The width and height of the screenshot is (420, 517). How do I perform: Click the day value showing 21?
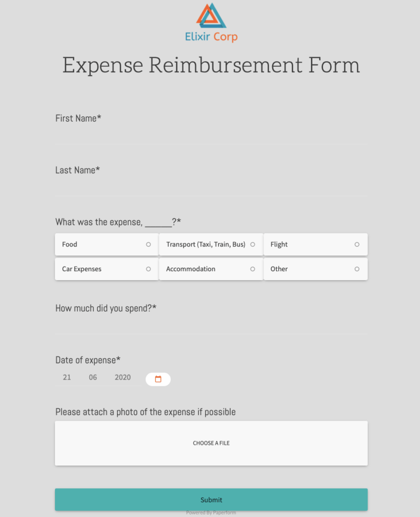point(67,377)
